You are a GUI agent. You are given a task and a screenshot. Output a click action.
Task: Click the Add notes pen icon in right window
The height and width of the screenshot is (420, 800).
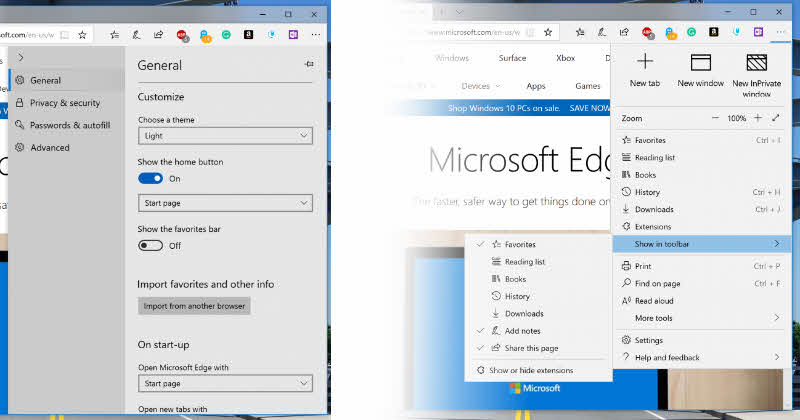click(602, 32)
